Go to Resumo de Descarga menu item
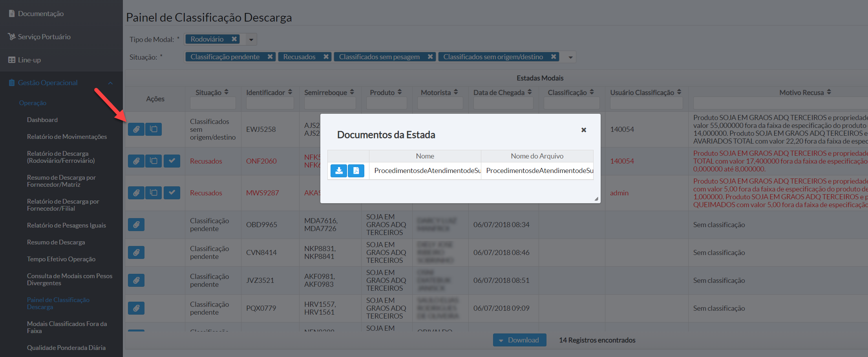 click(x=56, y=242)
